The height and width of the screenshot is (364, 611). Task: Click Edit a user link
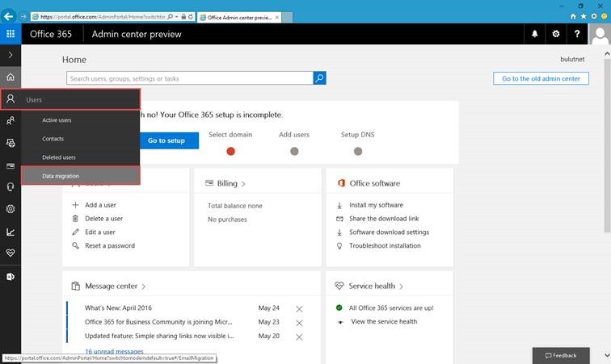pos(100,232)
